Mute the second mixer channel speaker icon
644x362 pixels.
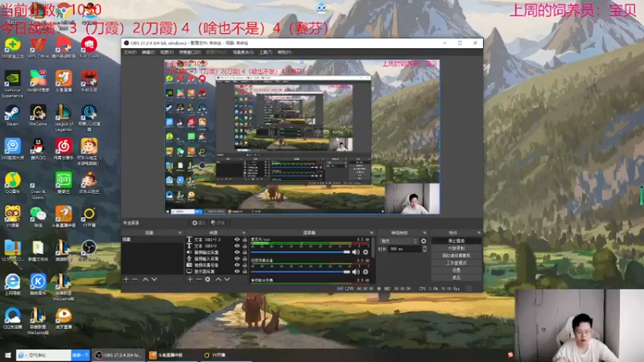pos(356,272)
